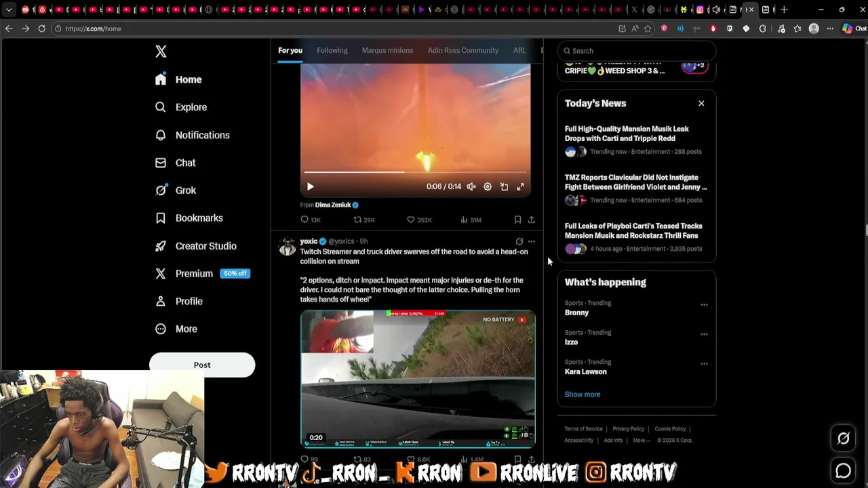The image size is (868, 488).
Task: Open the browser tab list dropdown
Action: point(9,9)
